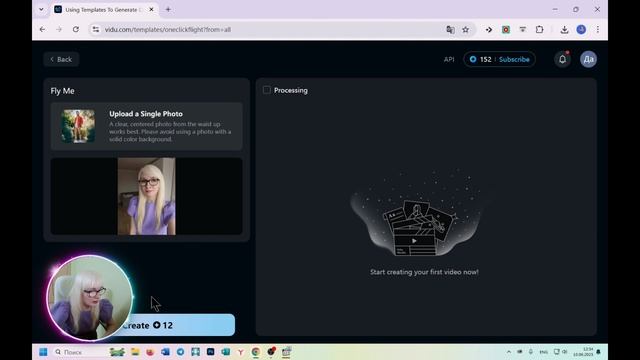This screenshot has width=640, height=360.
Task: Go back with the browser back arrow
Action: [x=42, y=29]
